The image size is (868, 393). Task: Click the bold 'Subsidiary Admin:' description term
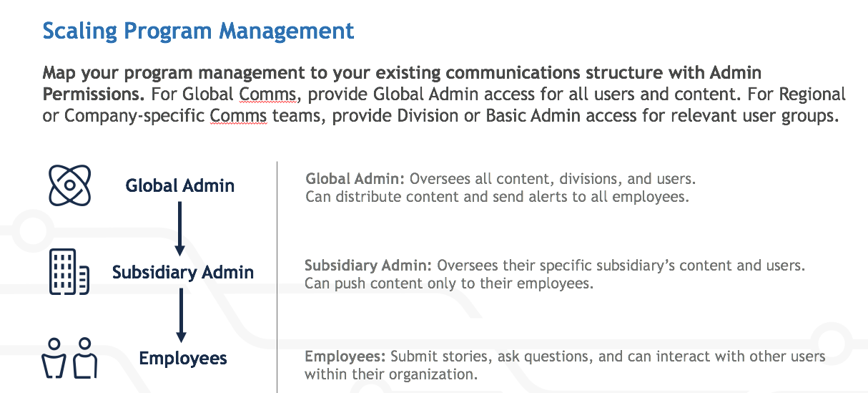368,266
